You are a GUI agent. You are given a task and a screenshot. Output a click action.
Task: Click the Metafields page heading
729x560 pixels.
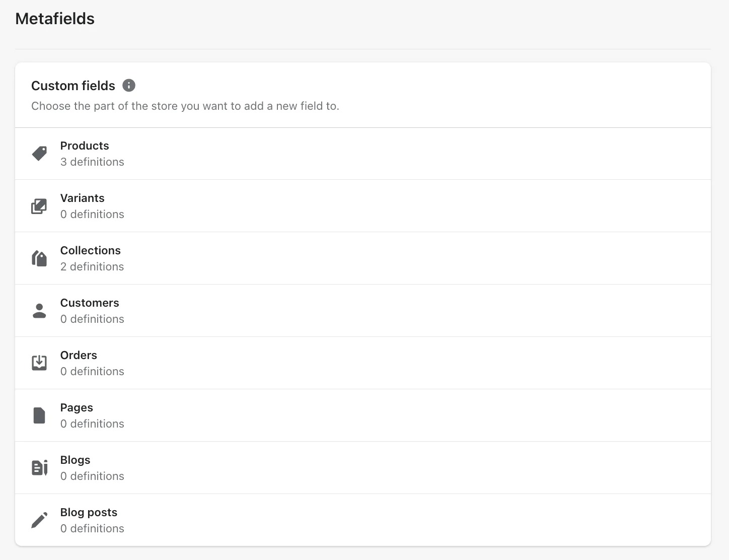[55, 18]
